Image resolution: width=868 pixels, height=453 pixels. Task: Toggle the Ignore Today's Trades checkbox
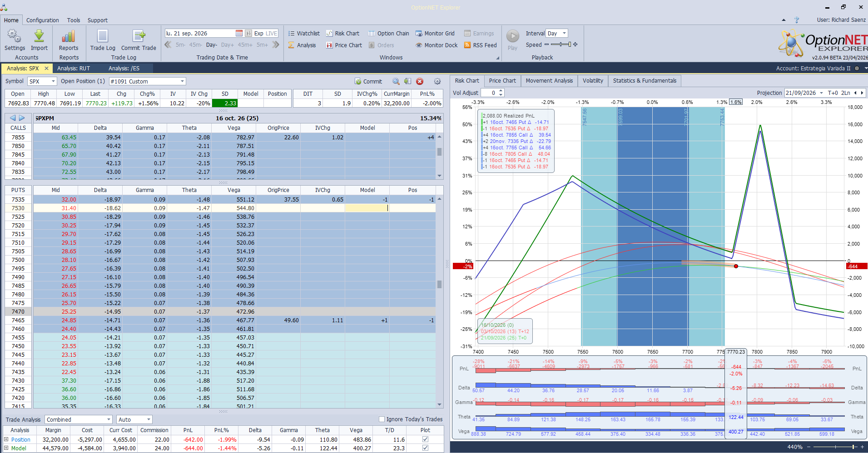pyautogui.click(x=382, y=419)
